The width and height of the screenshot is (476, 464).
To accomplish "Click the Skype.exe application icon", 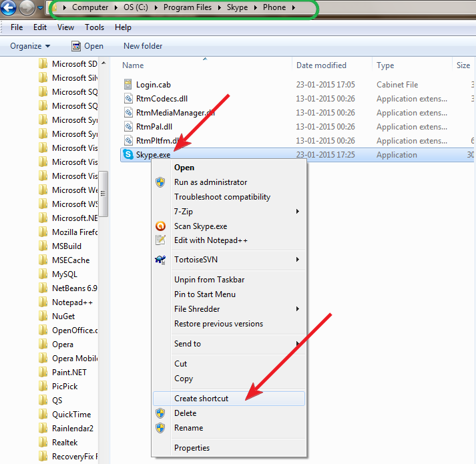I will 128,155.
